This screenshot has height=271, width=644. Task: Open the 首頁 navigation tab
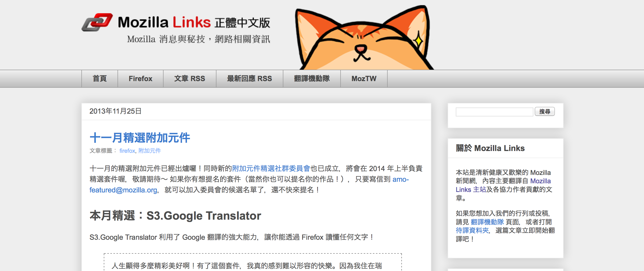(100, 79)
